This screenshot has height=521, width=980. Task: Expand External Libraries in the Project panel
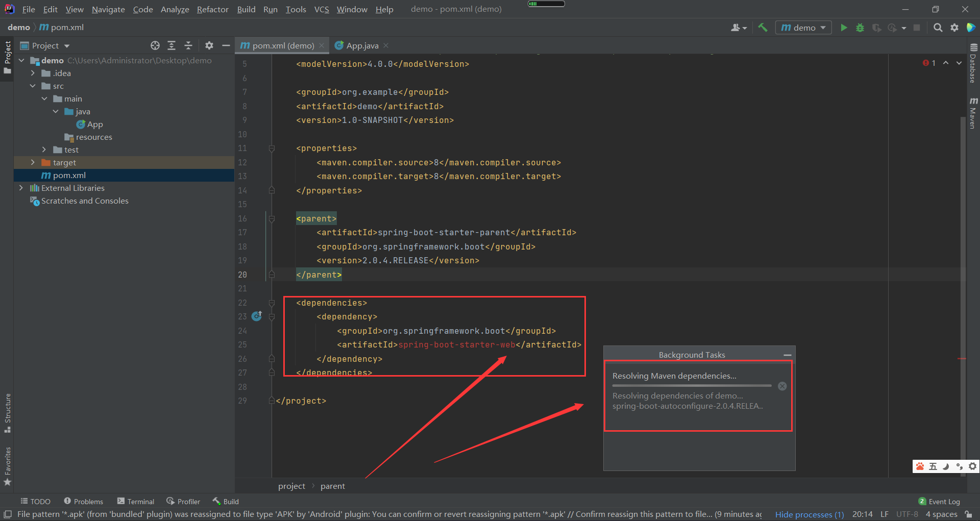pos(20,188)
